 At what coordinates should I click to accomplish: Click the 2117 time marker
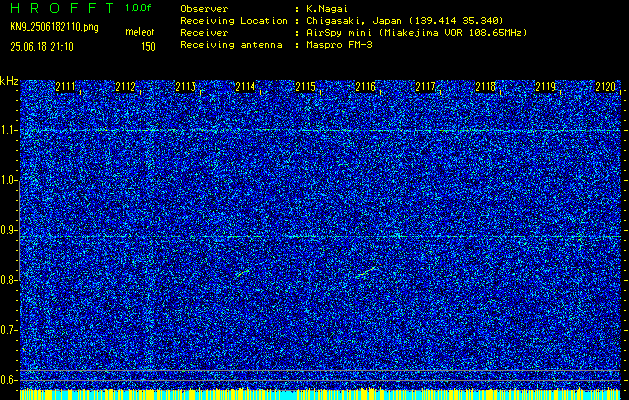pyautogui.click(x=425, y=87)
